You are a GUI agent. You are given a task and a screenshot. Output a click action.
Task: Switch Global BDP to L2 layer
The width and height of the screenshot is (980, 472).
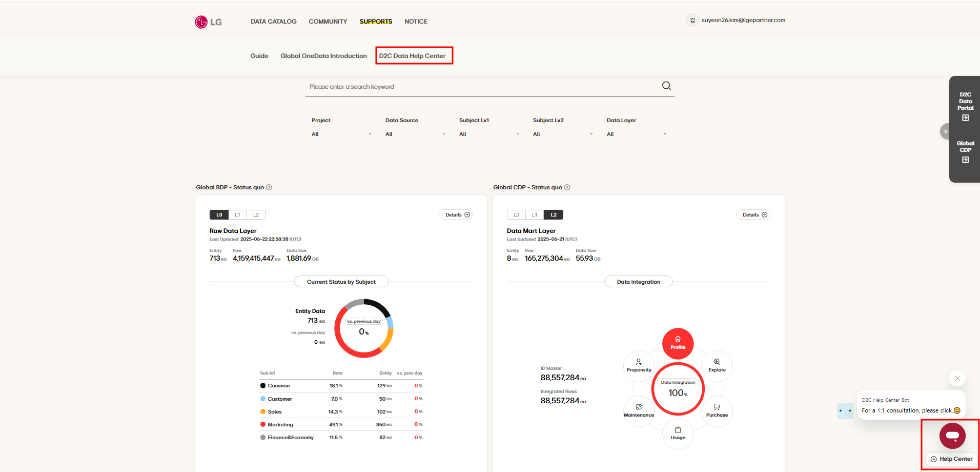coord(256,215)
